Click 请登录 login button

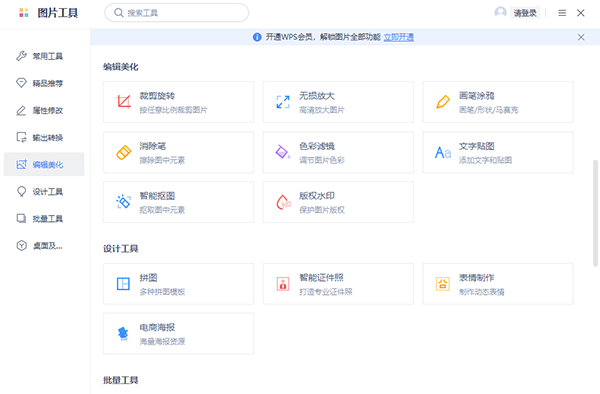coord(525,13)
